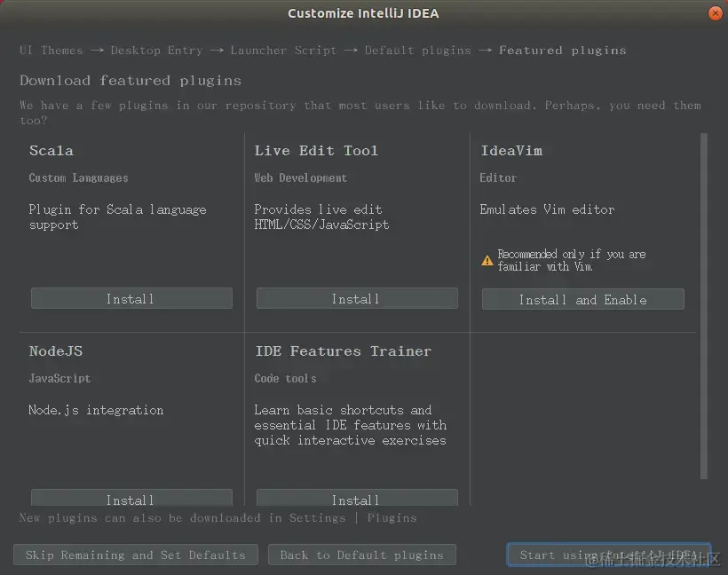Click the IdeaVim plugin title
The width and height of the screenshot is (728, 575).
(x=511, y=150)
